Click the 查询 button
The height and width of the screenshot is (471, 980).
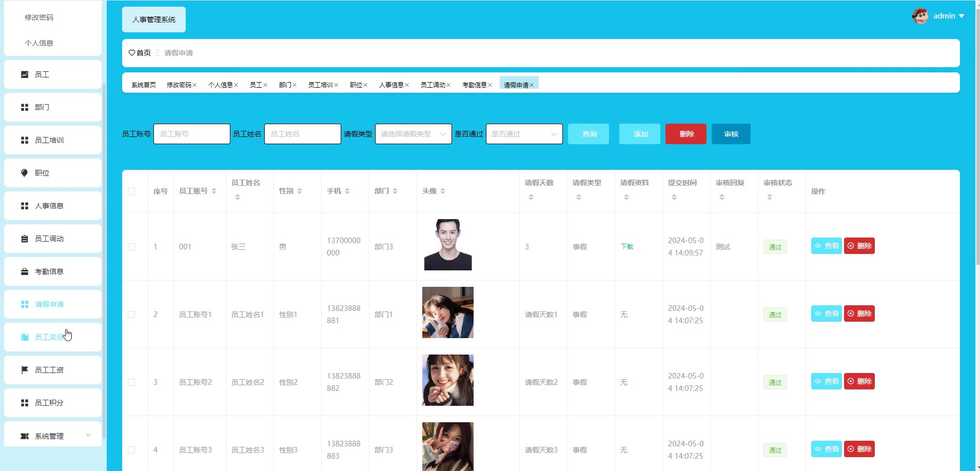(x=589, y=134)
